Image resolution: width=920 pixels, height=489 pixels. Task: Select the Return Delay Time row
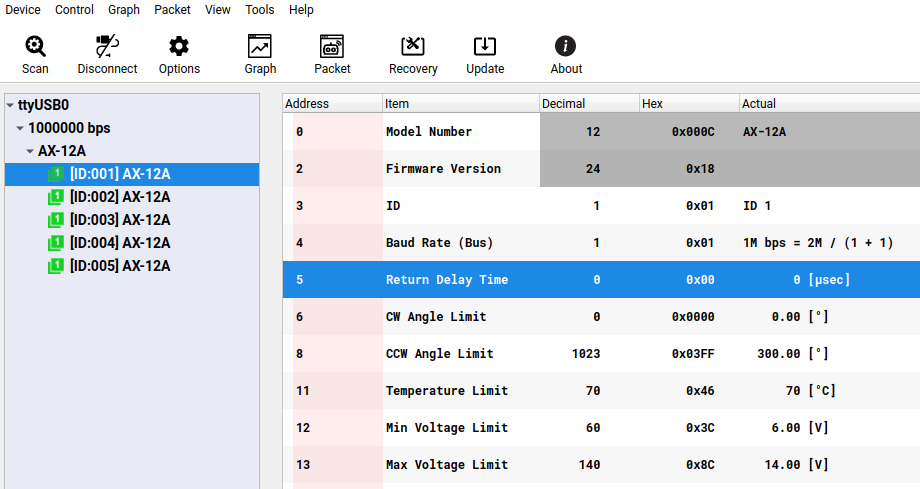tap(601, 279)
